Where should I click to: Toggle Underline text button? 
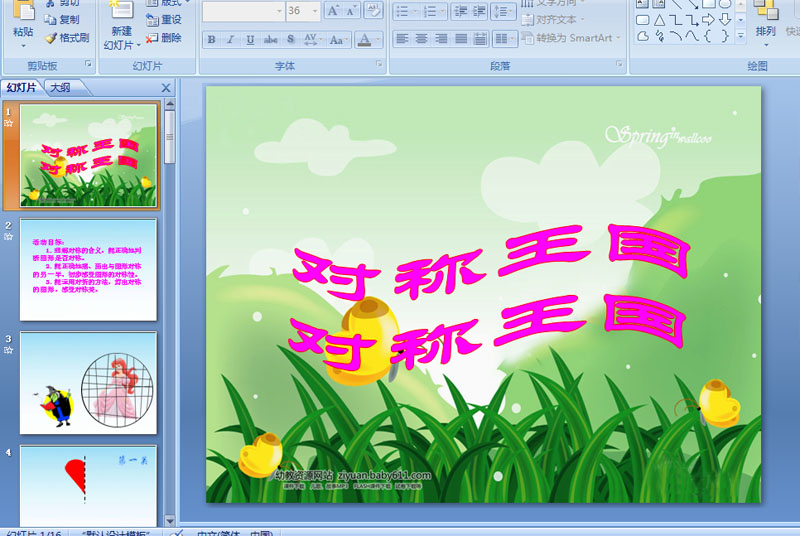pyautogui.click(x=250, y=40)
